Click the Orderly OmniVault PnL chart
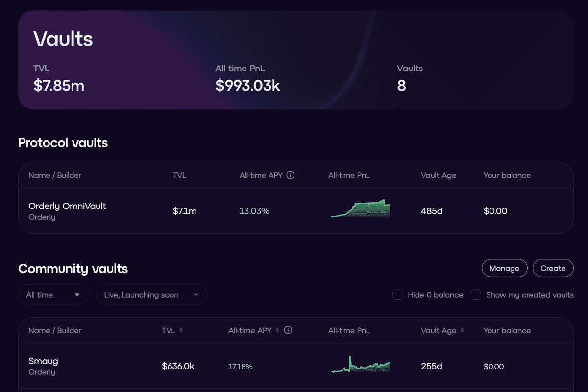Image resolution: width=588 pixels, height=392 pixels. 361,208
